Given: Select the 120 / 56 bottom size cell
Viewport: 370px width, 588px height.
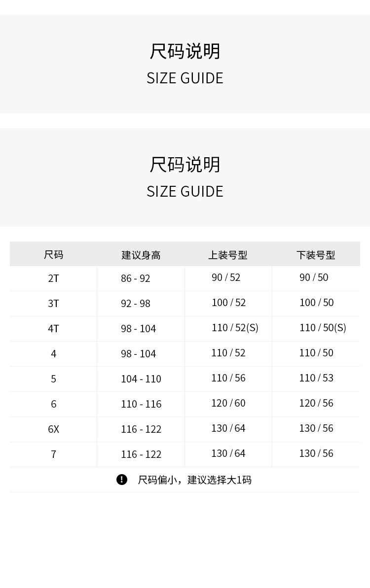Looking at the screenshot, I should [316, 403].
